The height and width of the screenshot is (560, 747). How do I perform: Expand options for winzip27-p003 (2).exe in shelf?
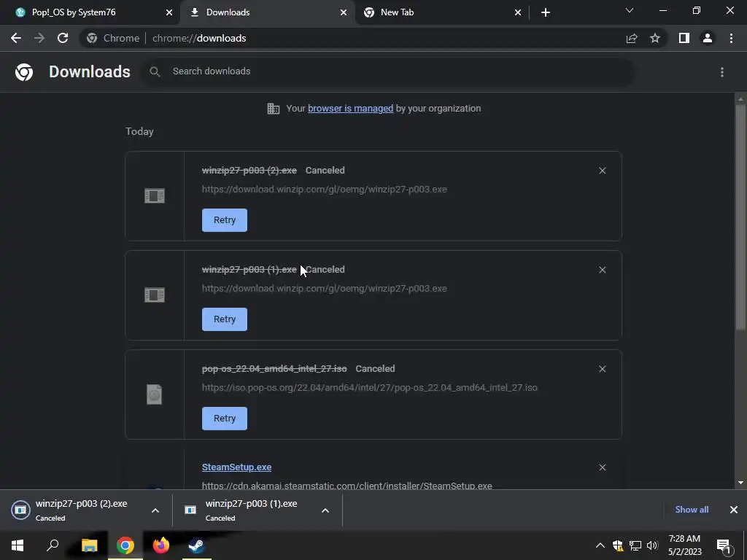[x=155, y=510]
